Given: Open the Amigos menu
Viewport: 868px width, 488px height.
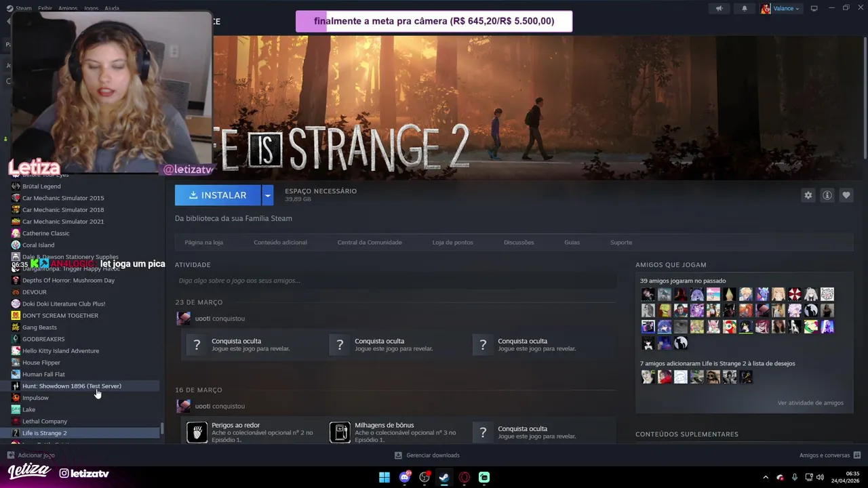Looking at the screenshot, I should [x=68, y=8].
